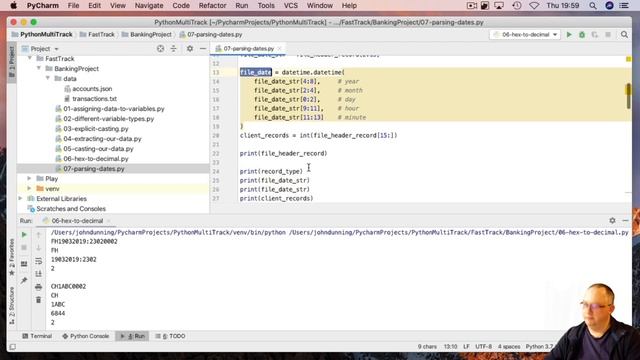Image resolution: width=640 pixels, height=360 pixels.
Task: Open the Refactor menu
Action: coord(212,6)
